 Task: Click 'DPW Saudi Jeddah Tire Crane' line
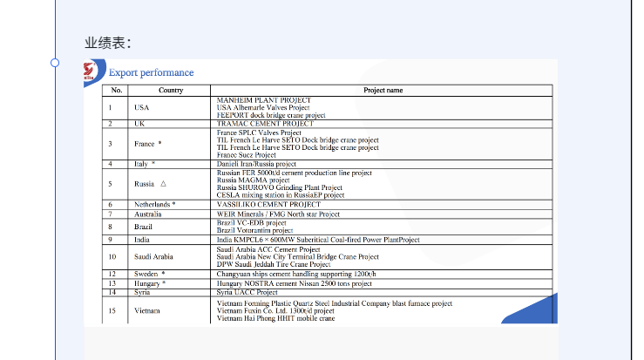(274, 264)
